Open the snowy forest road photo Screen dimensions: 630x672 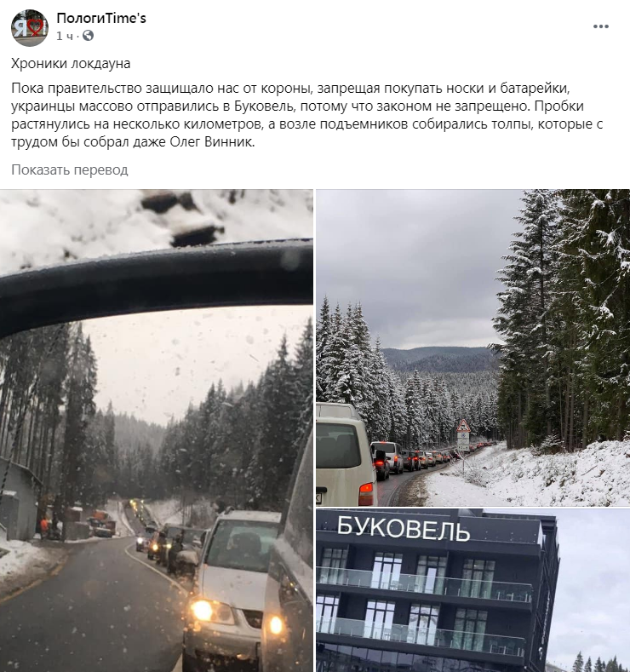pos(472,347)
